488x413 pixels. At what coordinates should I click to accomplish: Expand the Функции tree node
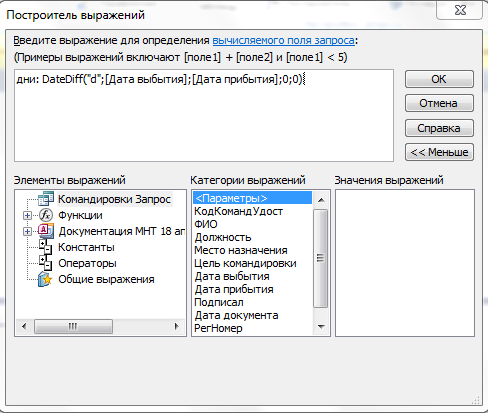coord(27,215)
